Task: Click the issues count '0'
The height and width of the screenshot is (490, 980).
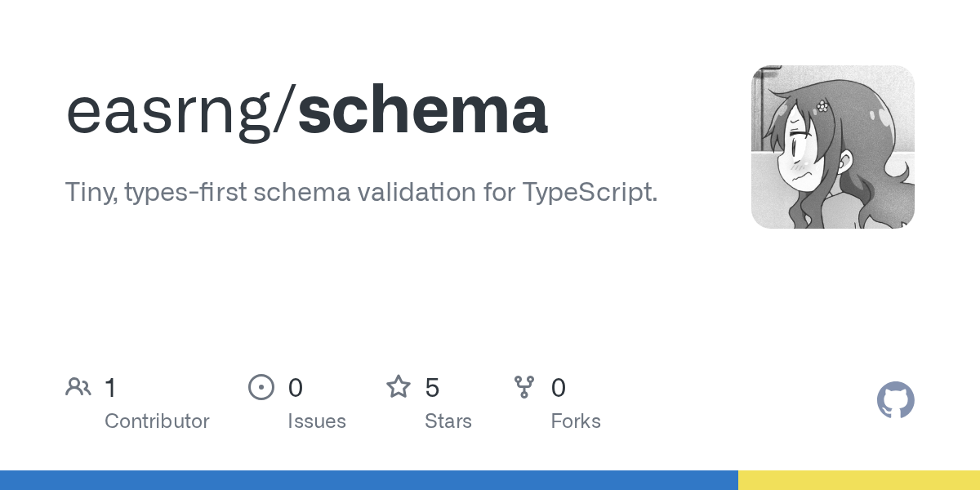Action: click(296, 388)
